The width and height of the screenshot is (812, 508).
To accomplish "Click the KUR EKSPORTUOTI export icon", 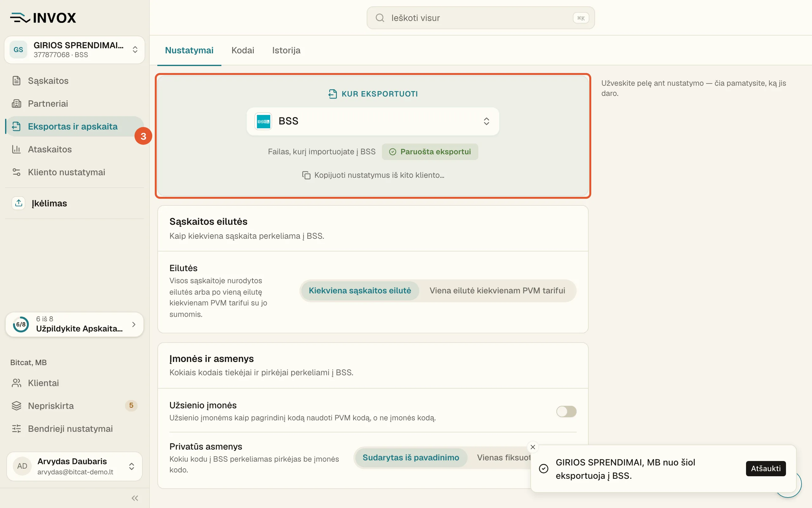I will pyautogui.click(x=332, y=94).
